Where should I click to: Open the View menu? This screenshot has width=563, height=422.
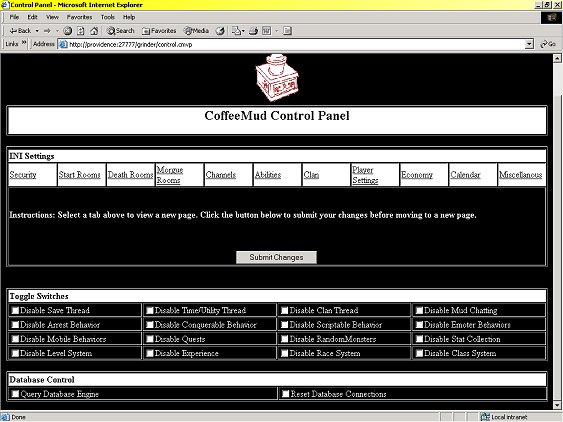(52, 17)
